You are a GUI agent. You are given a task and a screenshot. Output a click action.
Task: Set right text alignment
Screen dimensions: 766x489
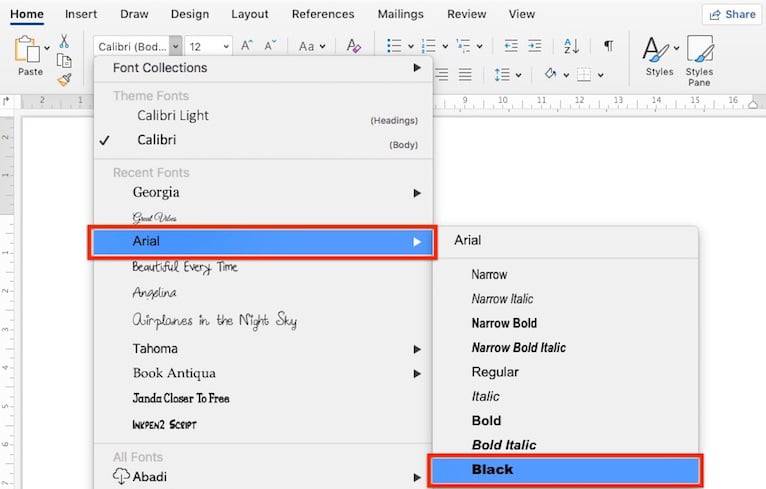(x=442, y=75)
